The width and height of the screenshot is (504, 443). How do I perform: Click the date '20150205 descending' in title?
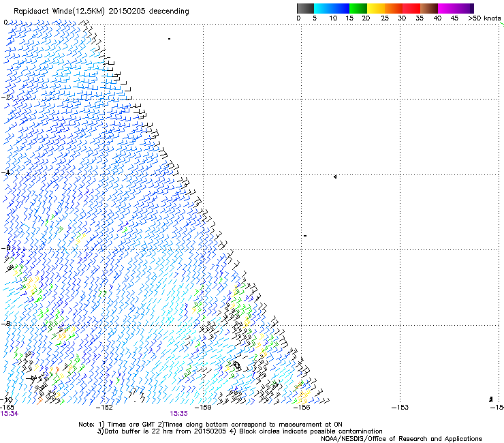point(149,12)
